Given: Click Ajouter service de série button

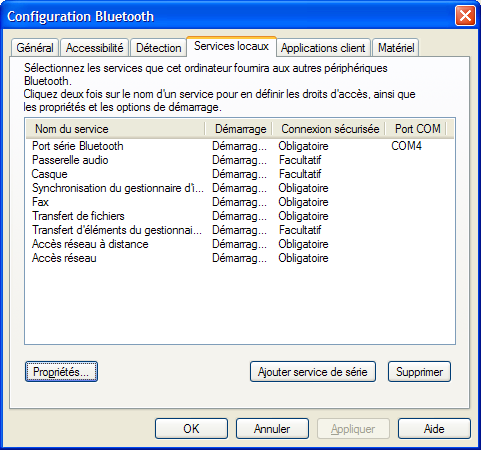Looking at the screenshot, I should click(313, 372).
